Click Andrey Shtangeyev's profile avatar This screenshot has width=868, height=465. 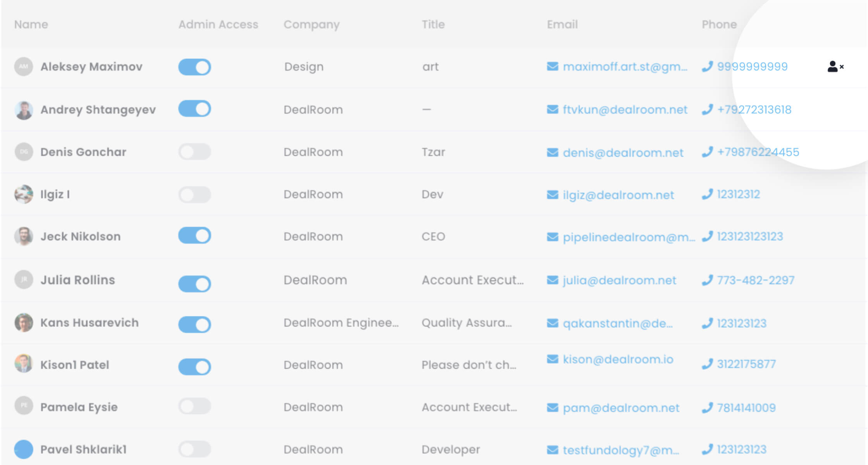pos(24,110)
